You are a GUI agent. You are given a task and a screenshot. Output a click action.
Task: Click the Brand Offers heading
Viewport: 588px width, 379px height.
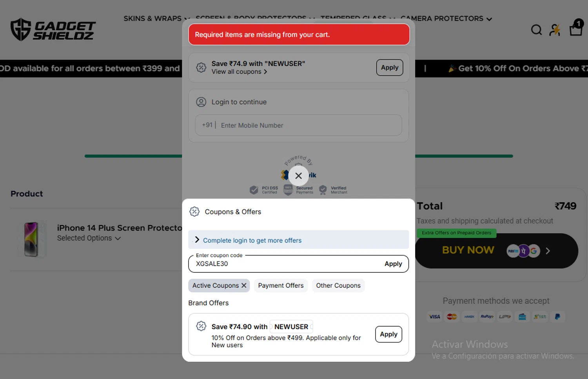[208, 303]
